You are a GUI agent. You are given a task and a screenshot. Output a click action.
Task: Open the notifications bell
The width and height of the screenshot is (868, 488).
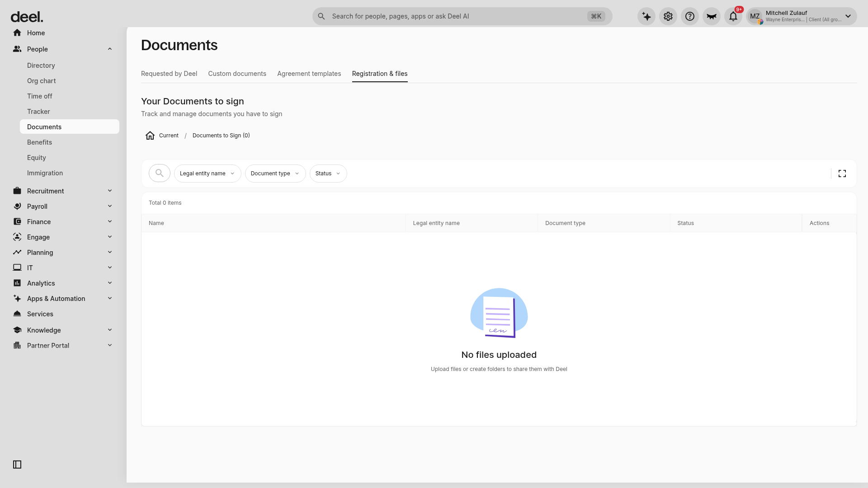coord(733,17)
